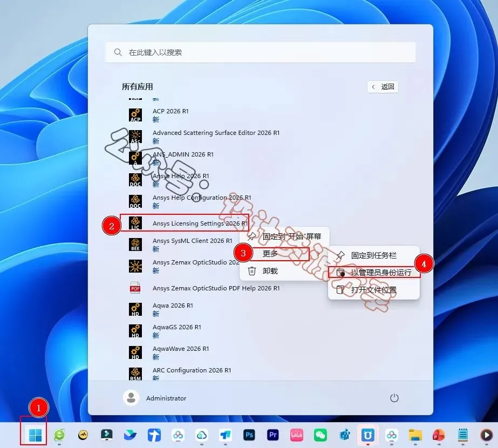
Task: Open the blue cubes taskbar icon
Action: tap(344, 435)
